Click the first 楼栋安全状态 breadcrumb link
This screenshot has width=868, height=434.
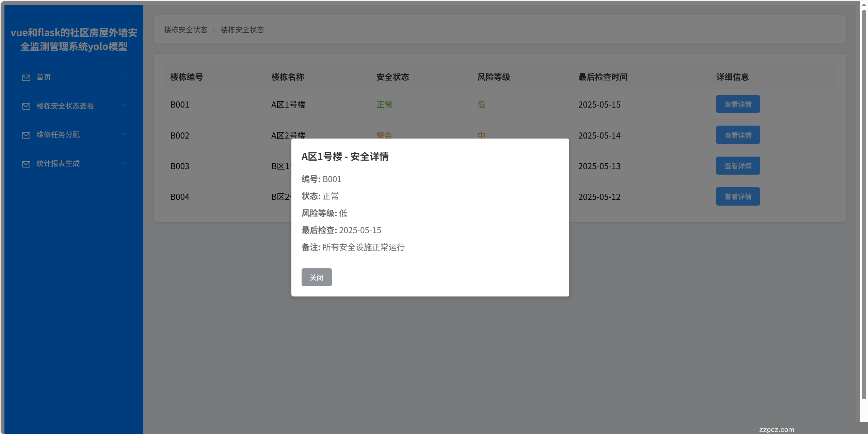pos(186,30)
